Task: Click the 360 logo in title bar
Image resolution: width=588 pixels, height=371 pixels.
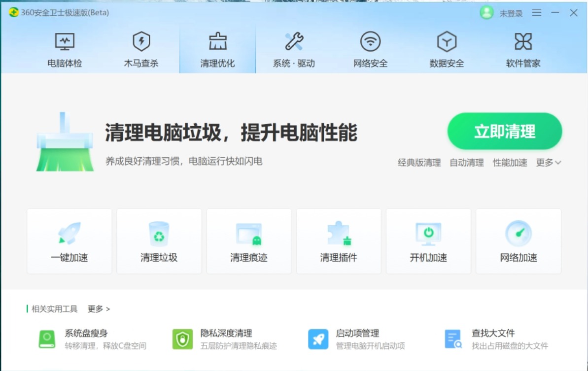Action: coord(13,12)
